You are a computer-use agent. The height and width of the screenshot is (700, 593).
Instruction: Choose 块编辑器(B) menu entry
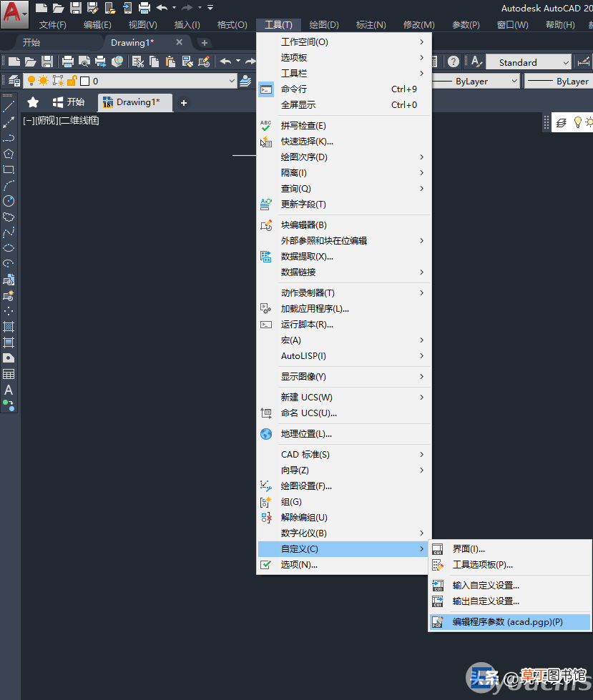click(344, 225)
